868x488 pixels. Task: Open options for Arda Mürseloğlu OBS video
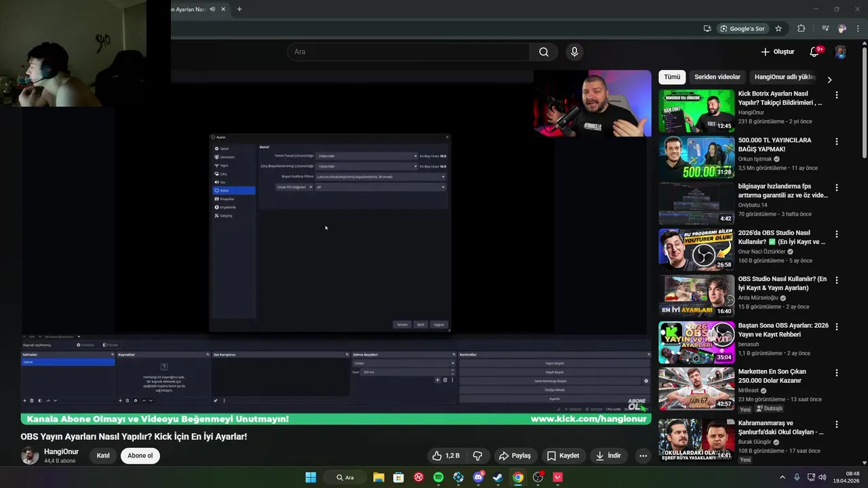pyautogui.click(x=837, y=280)
